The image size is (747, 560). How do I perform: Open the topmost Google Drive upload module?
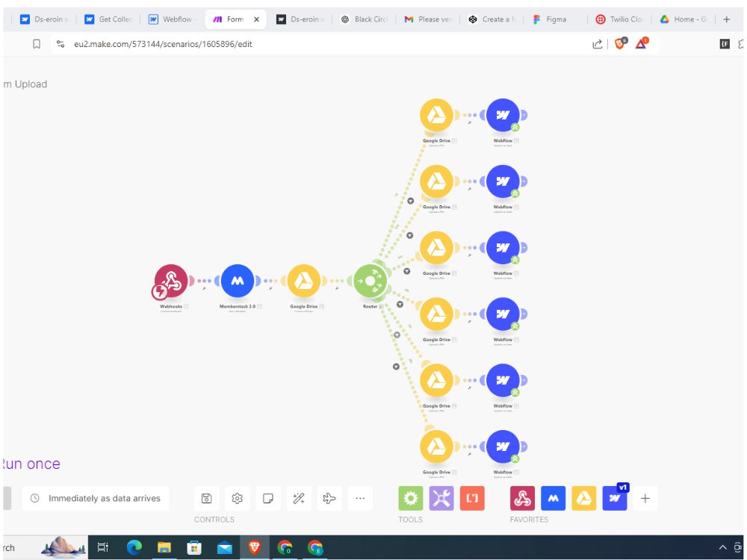point(436,115)
